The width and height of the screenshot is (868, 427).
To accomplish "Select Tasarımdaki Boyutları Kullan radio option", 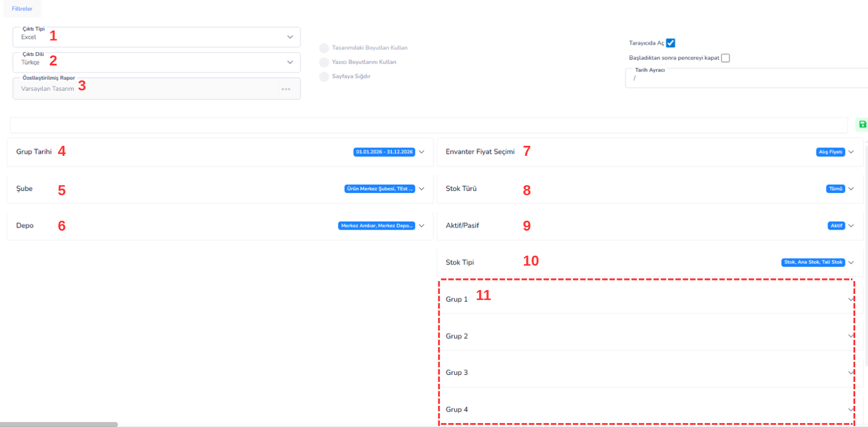I will [324, 48].
